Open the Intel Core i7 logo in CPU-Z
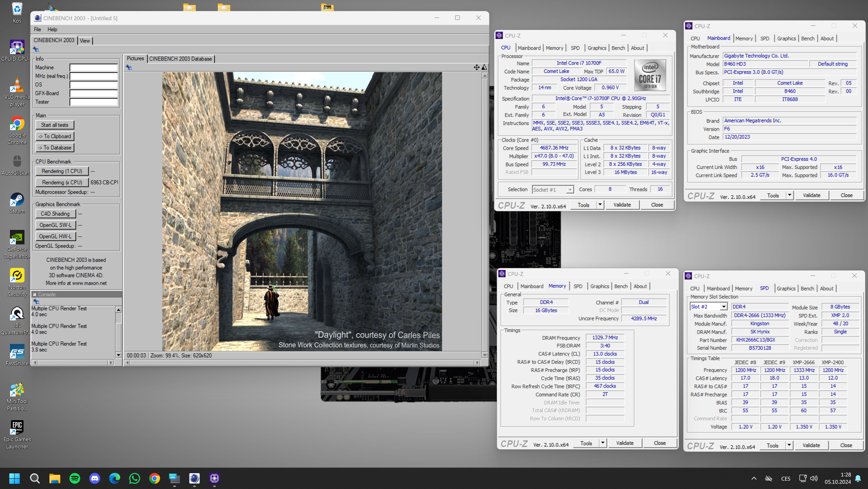The height and width of the screenshot is (489, 868). 650,75
